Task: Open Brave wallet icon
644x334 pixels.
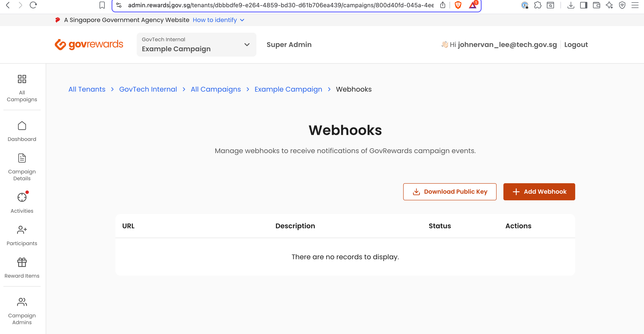Action: [596, 5]
